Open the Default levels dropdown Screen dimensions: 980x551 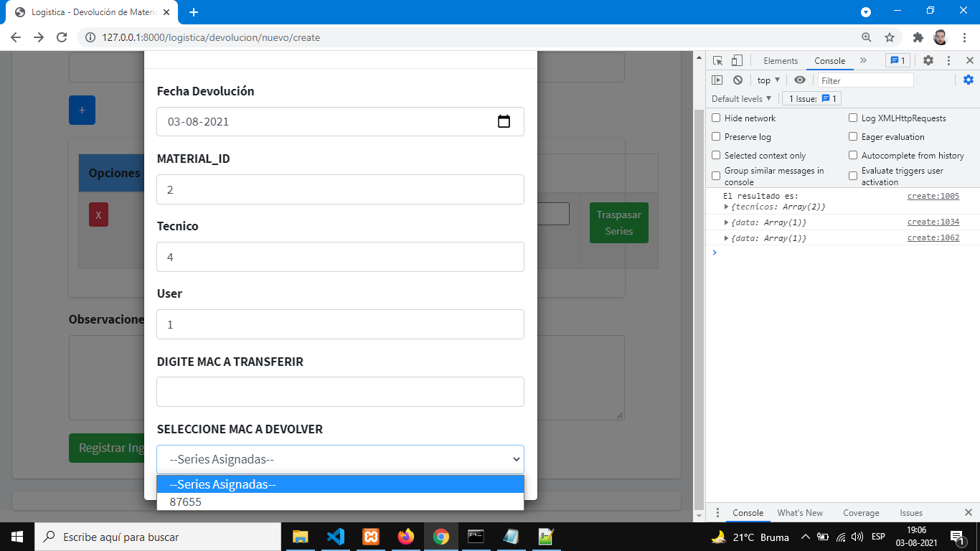742,98
